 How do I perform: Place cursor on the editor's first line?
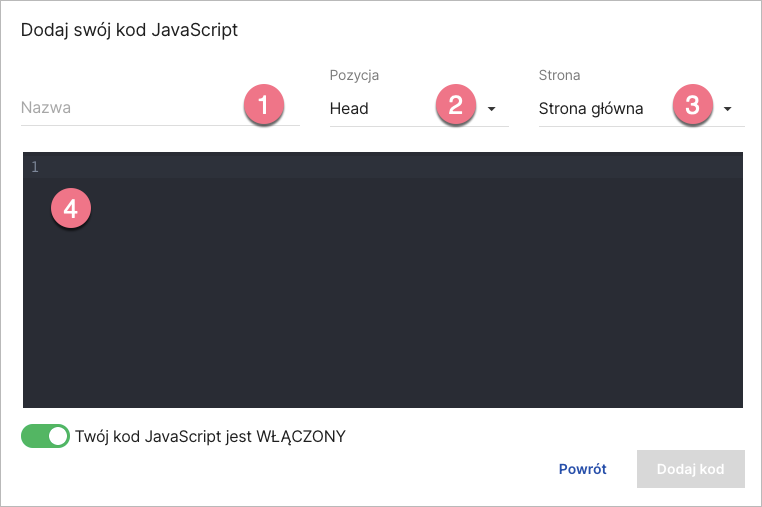click(390, 167)
